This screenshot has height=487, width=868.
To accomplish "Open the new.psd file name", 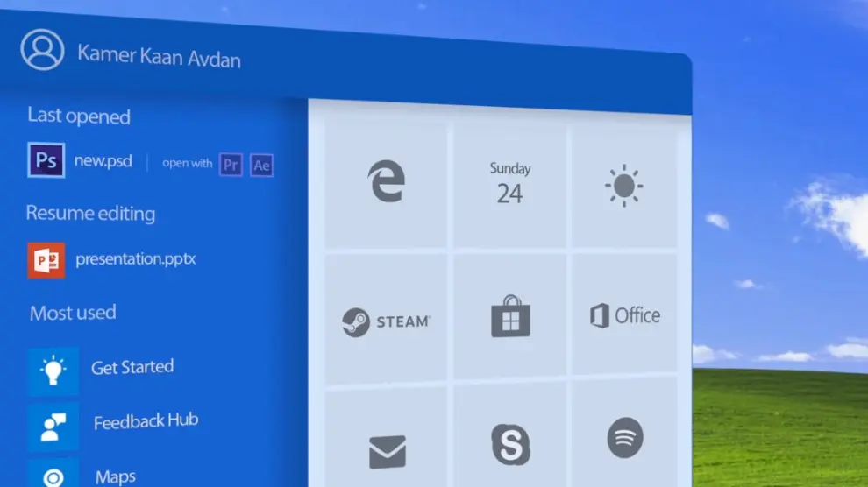I will (103, 161).
